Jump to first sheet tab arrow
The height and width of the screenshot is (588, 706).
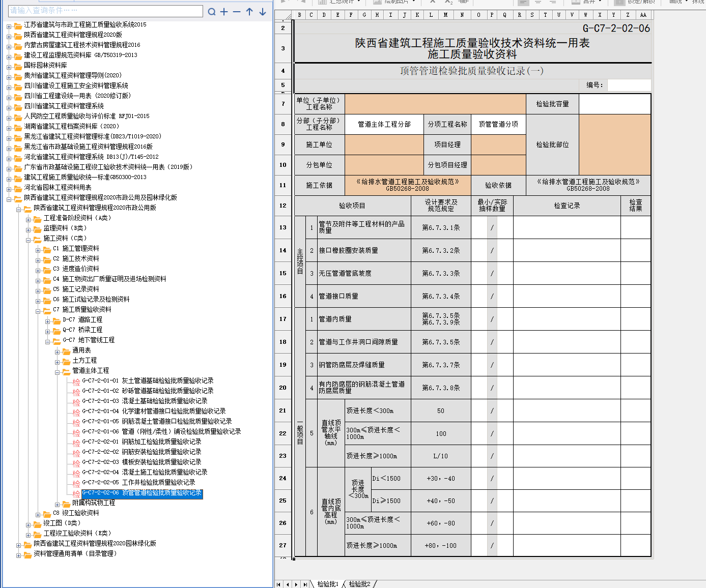pos(278,584)
